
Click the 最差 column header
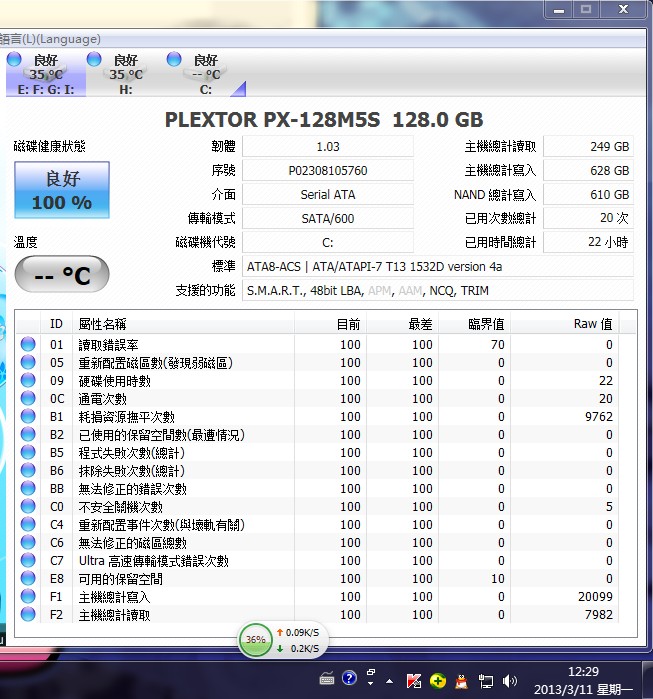[x=402, y=324]
